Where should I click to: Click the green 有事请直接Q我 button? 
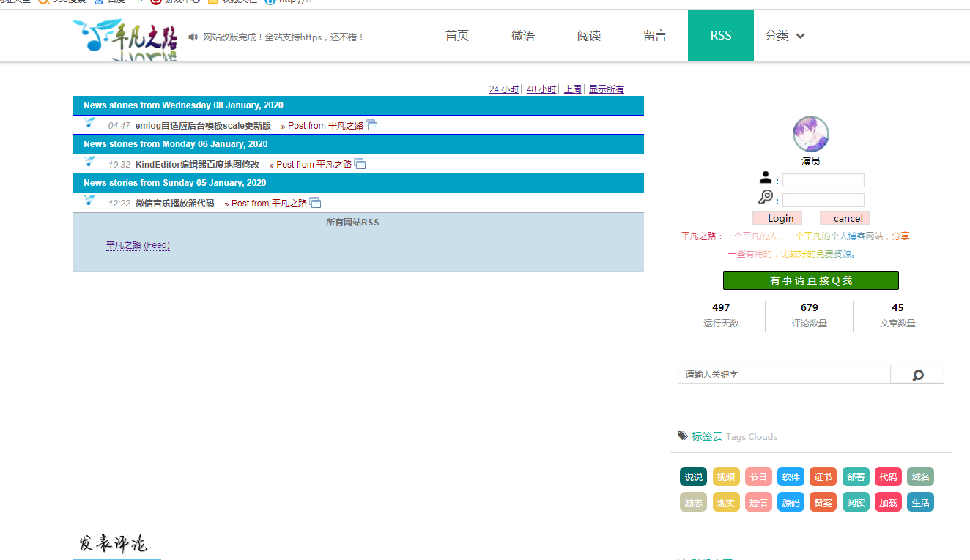(x=810, y=280)
